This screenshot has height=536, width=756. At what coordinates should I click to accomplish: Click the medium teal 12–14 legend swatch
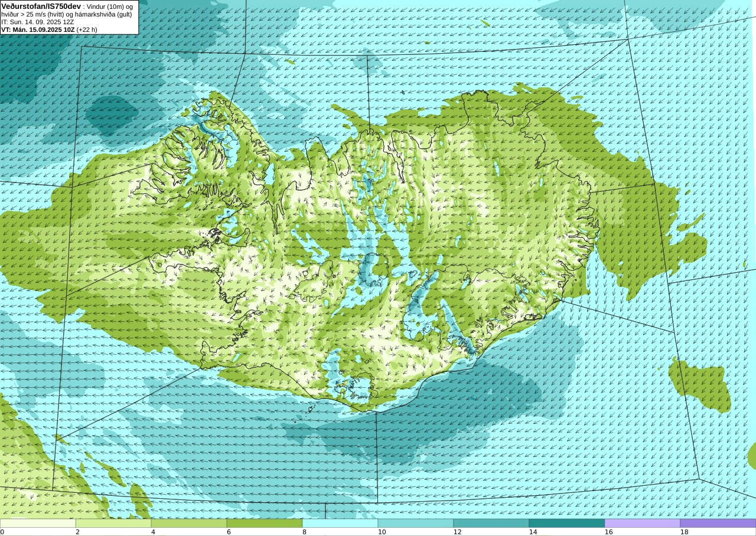[491, 523]
